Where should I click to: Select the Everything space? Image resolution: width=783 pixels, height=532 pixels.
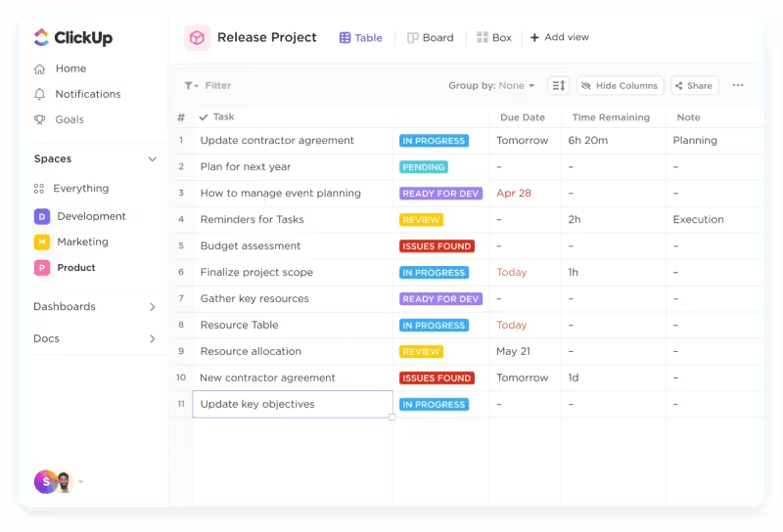[x=81, y=189]
